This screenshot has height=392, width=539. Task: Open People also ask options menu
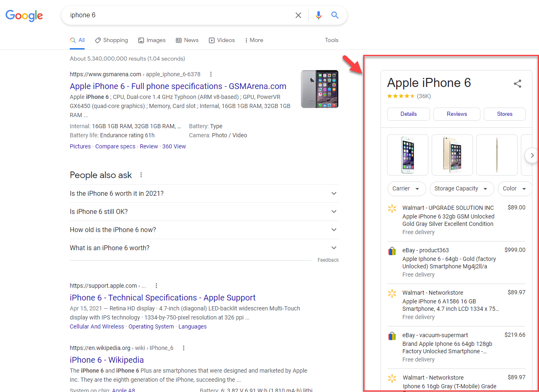(x=141, y=175)
